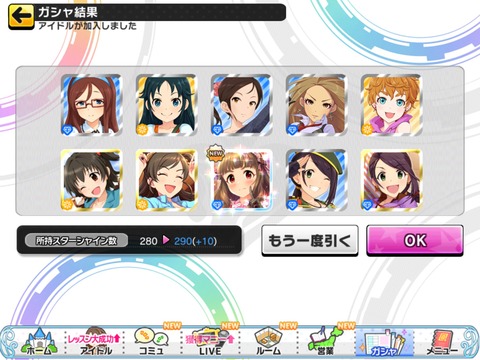Image resolution: width=480 pixels, height=360 pixels.
Task: Click the もう一度引く button
Action: point(310,240)
